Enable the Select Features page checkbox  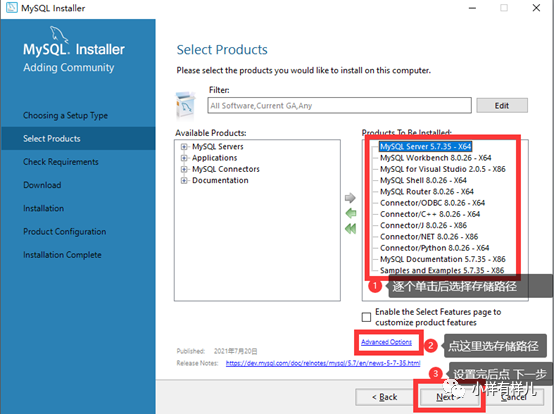pyautogui.click(x=366, y=317)
